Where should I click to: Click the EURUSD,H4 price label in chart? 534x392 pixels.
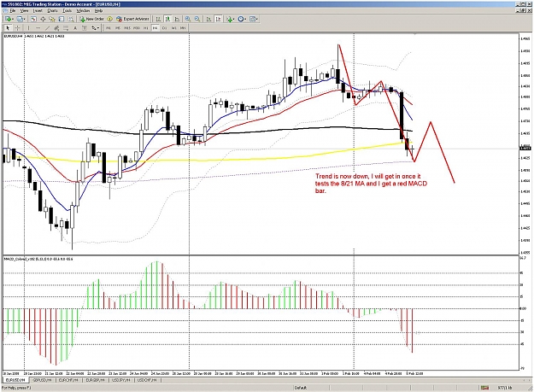34,36
